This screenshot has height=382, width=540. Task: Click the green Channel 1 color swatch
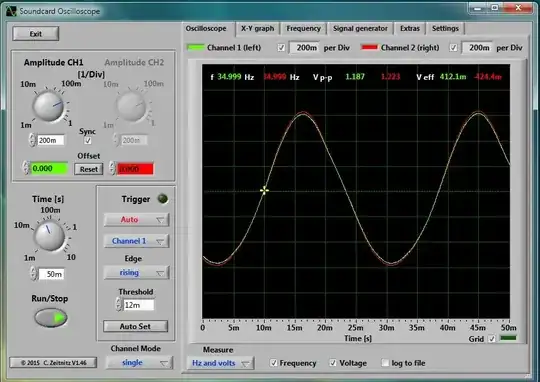pos(196,48)
